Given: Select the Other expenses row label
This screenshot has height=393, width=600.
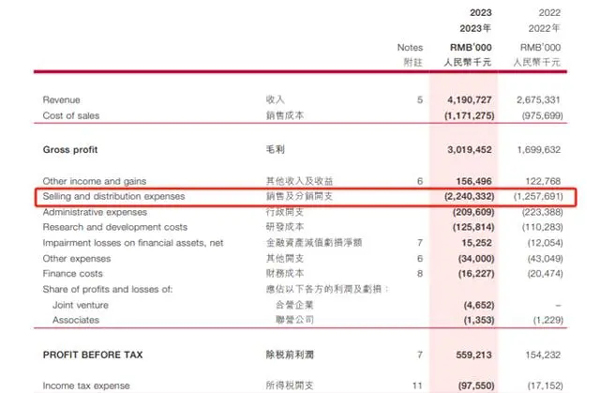Looking at the screenshot, I should [x=77, y=259].
